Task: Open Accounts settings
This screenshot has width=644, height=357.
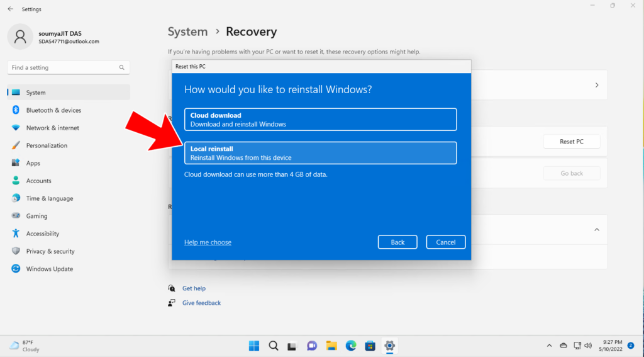Action: pyautogui.click(x=68, y=181)
